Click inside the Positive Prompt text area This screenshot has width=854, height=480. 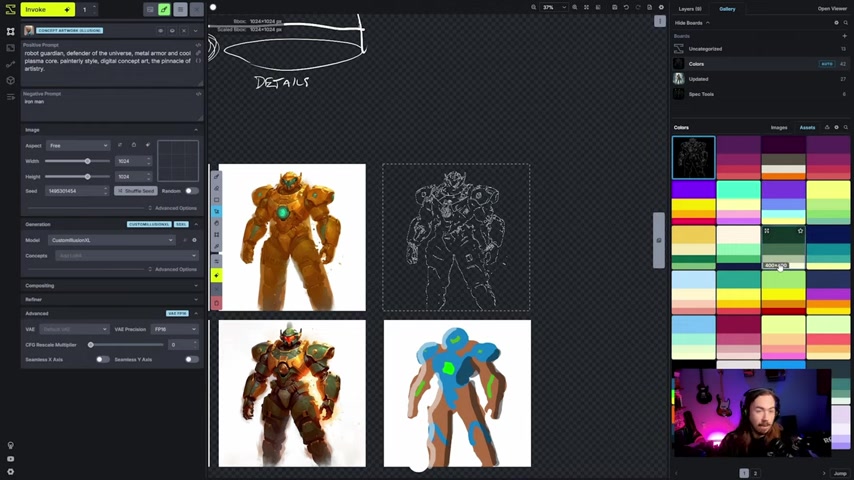coord(109,65)
